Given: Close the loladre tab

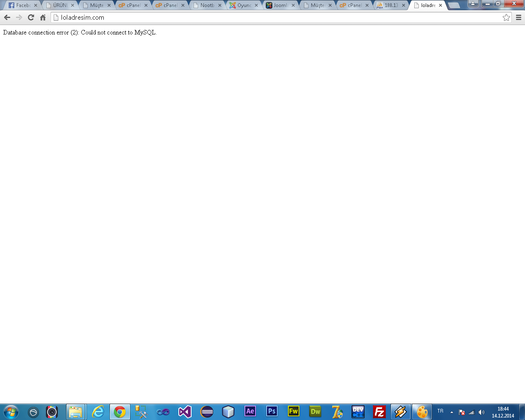Looking at the screenshot, I should tap(440, 5).
